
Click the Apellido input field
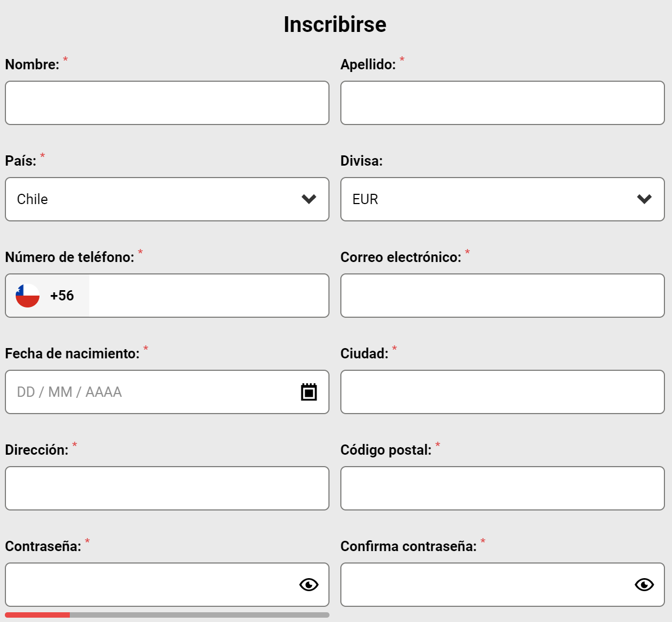(503, 103)
